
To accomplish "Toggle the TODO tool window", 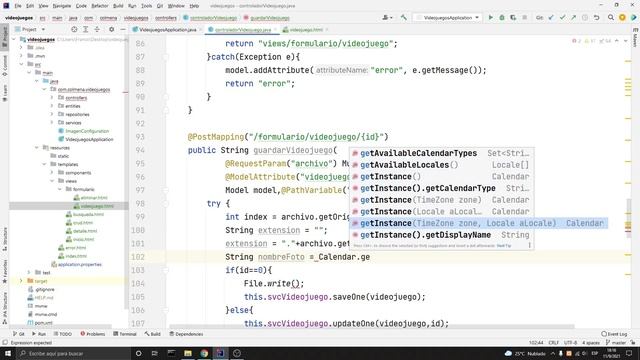I will 63,334.
